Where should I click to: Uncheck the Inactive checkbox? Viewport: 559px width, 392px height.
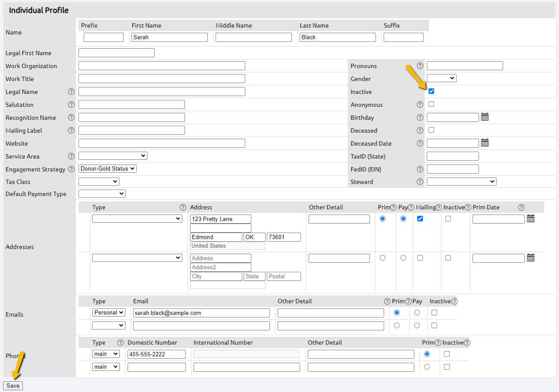[x=431, y=91]
